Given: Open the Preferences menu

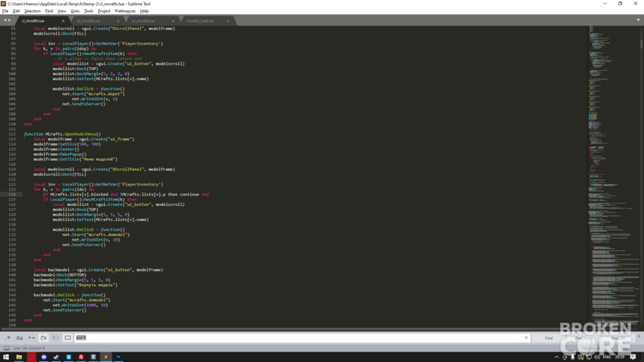Looking at the screenshot, I should pyautogui.click(x=125, y=11).
